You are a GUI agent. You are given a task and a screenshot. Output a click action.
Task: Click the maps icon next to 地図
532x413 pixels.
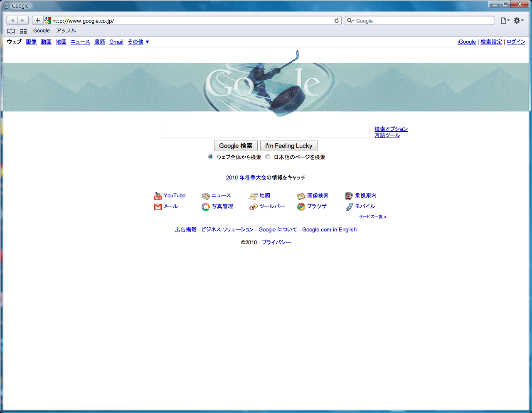(x=254, y=196)
